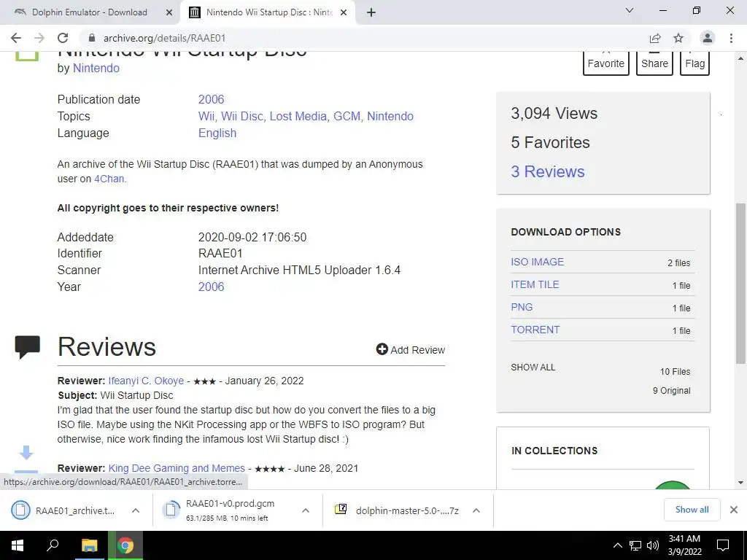Open the Wii Disc topic link
The width and height of the screenshot is (747, 560).
click(x=241, y=116)
